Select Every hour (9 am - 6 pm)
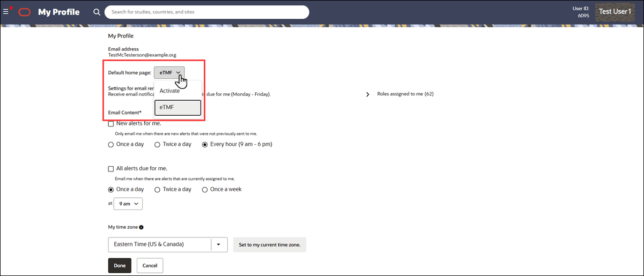Screen dimensions: 644x276 point(205,144)
